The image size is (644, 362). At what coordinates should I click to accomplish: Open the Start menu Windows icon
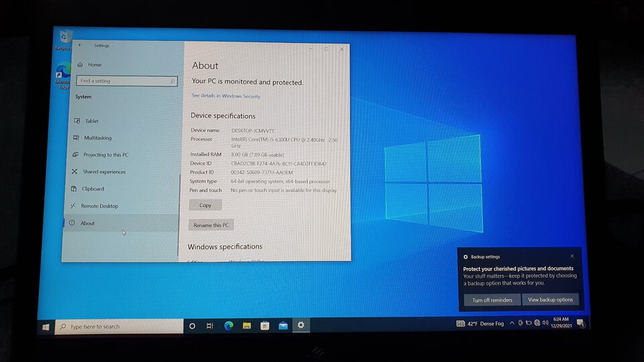tap(46, 326)
